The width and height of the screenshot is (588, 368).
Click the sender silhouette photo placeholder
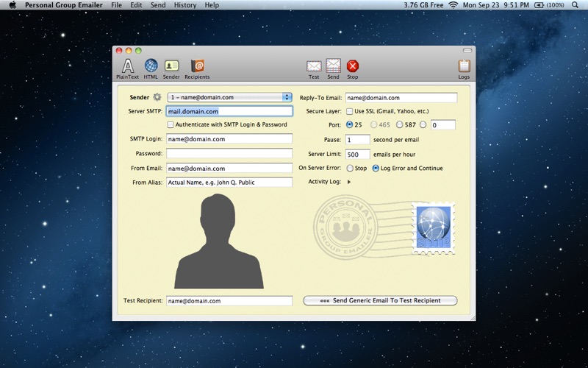218,241
